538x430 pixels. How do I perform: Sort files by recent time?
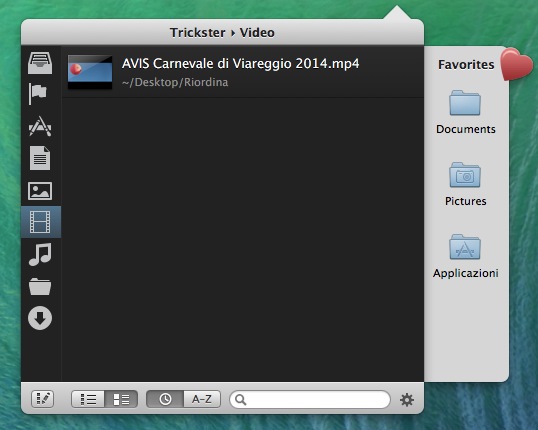coord(165,399)
